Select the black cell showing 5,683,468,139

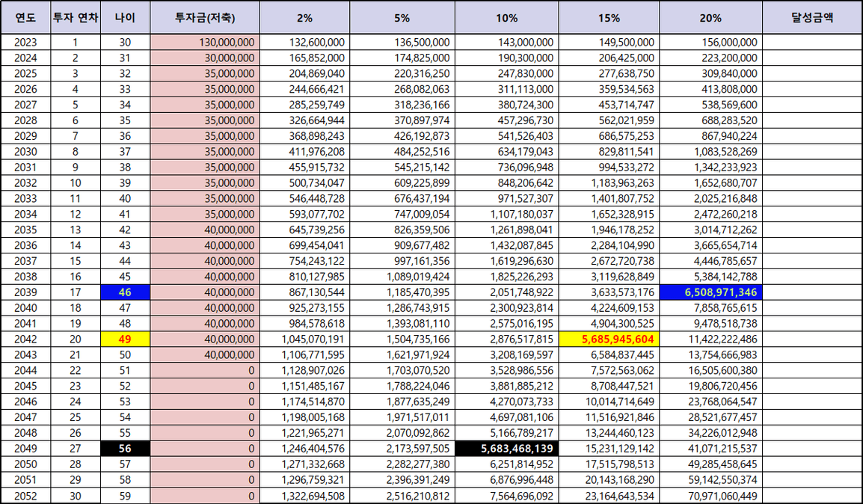[506, 449]
